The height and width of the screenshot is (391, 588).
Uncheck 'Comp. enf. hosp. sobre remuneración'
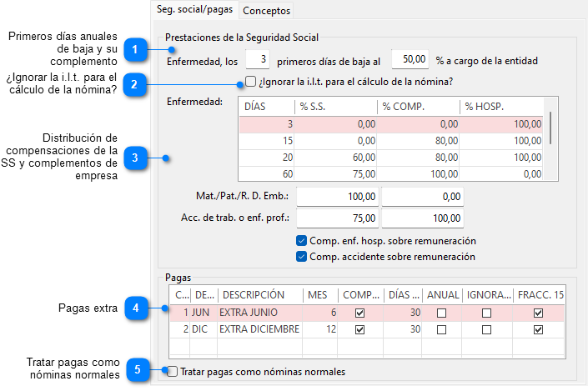[301, 241]
